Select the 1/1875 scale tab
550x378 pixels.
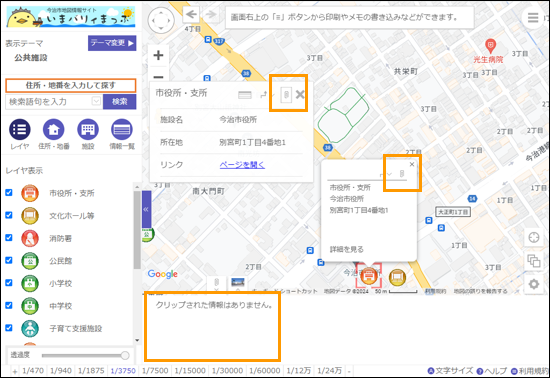pos(91,370)
